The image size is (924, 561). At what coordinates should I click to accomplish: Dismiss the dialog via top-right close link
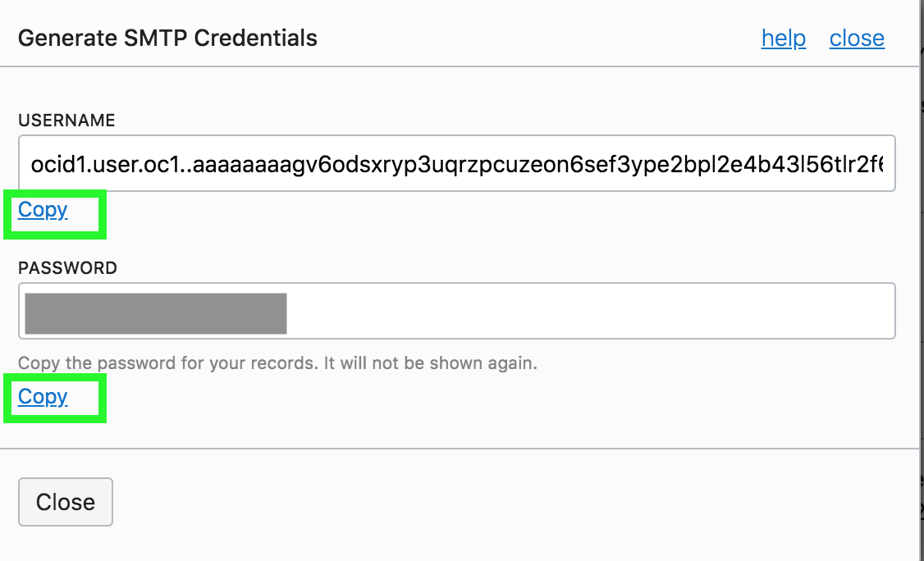[x=856, y=39]
